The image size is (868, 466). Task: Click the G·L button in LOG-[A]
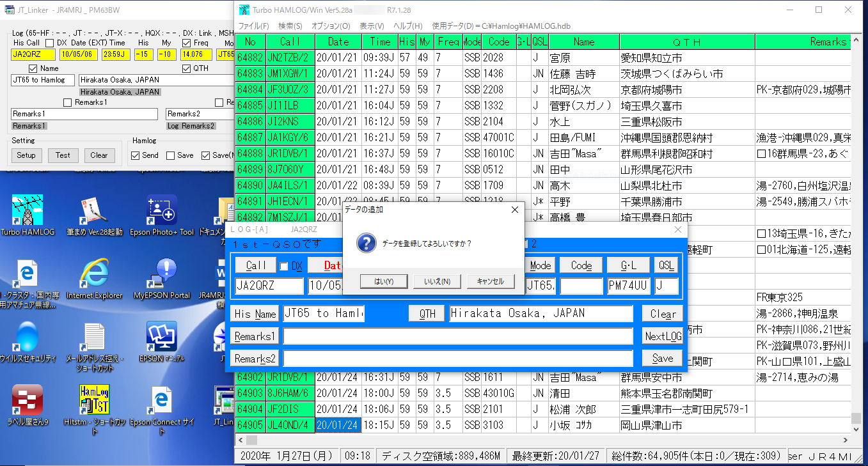click(x=629, y=265)
